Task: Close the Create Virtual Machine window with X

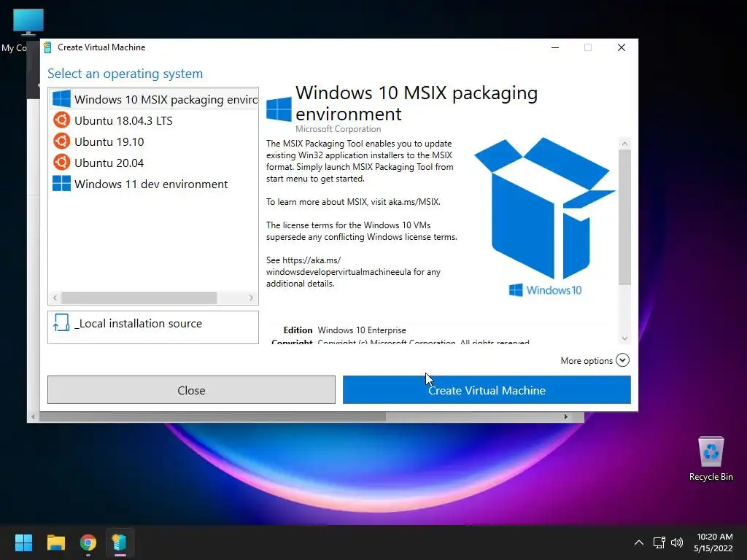Action: [622, 47]
